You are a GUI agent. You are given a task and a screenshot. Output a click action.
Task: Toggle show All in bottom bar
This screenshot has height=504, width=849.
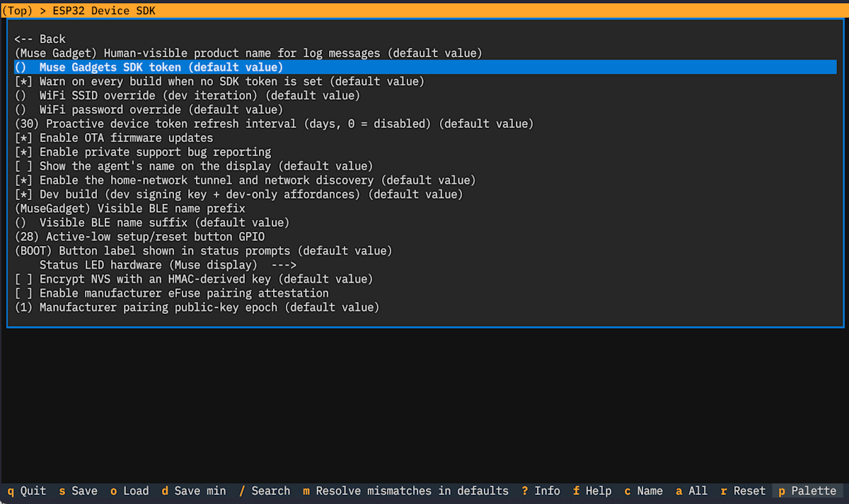tap(692, 491)
